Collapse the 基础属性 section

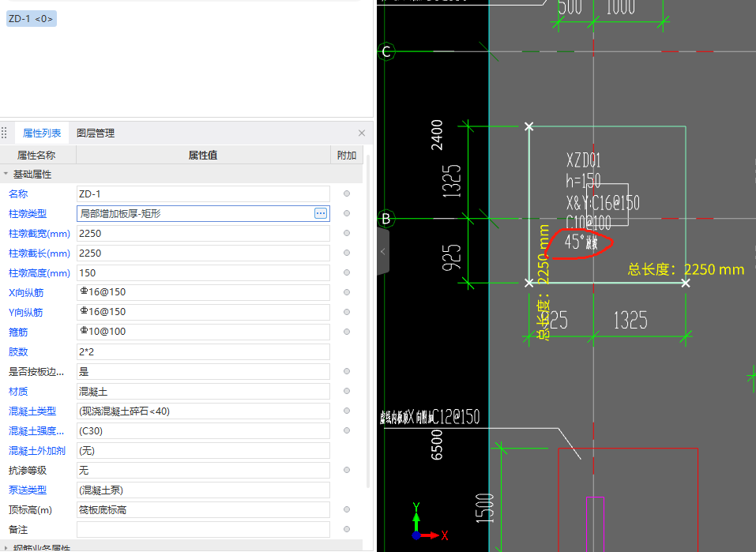(6, 174)
